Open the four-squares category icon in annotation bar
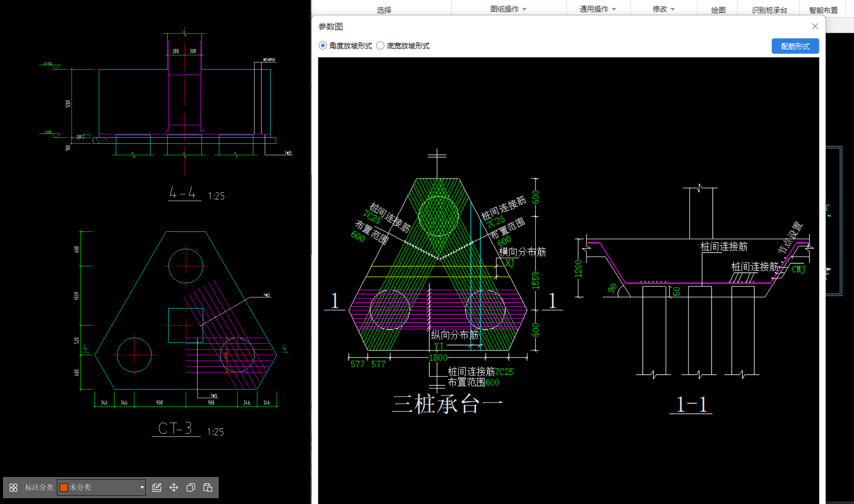The image size is (854, 504). (13, 487)
